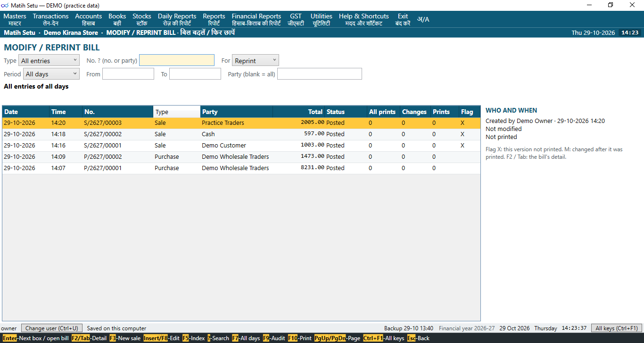
Task: Click the From date field
Action: click(x=128, y=74)
